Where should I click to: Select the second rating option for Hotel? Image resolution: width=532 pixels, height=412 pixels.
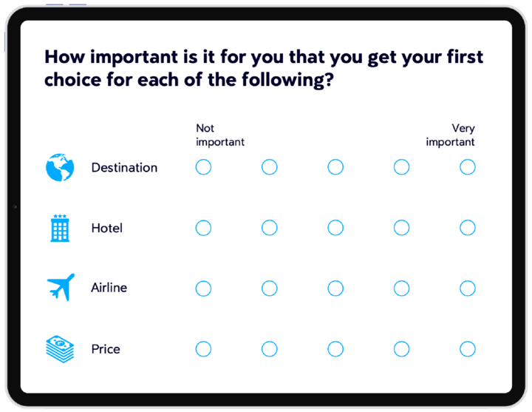pyautogui.click(x=270, y=228)
